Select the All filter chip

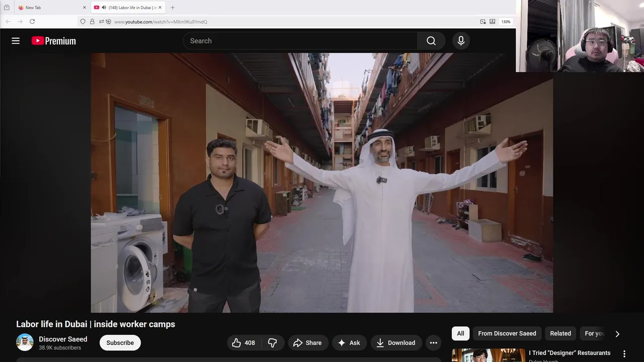tap(460, 333)
